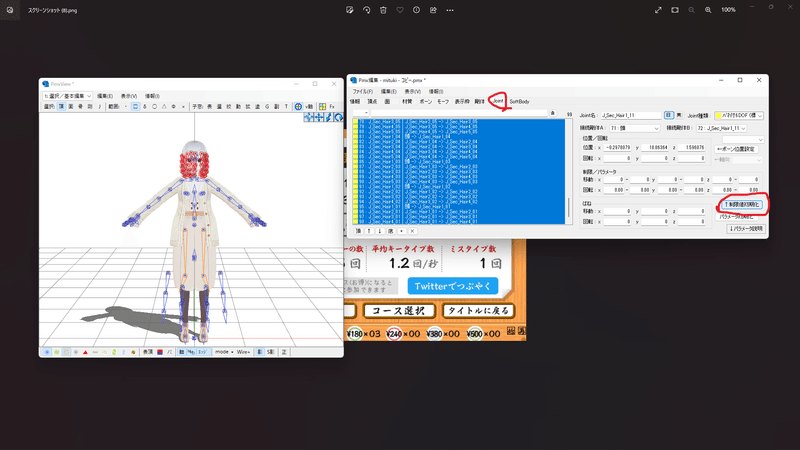Open 表示(V) menu in PmxView
Screen dimensions: 800x450
(129, 96)
